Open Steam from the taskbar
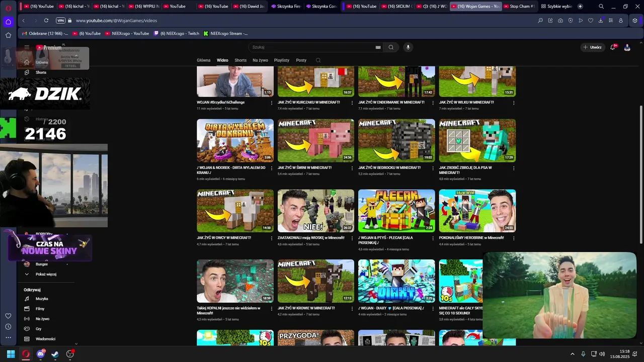This screenshot has width=644, height=362. (55, 354)
